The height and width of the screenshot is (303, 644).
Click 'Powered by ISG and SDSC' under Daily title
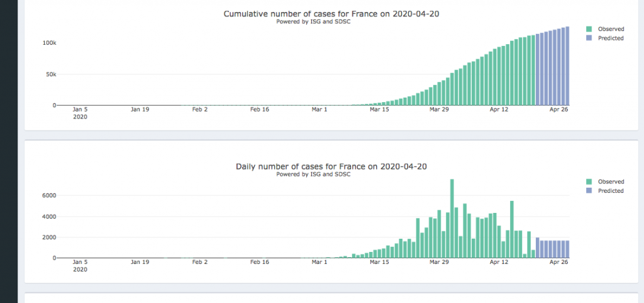pyautogui.click(x=313, y=174)
